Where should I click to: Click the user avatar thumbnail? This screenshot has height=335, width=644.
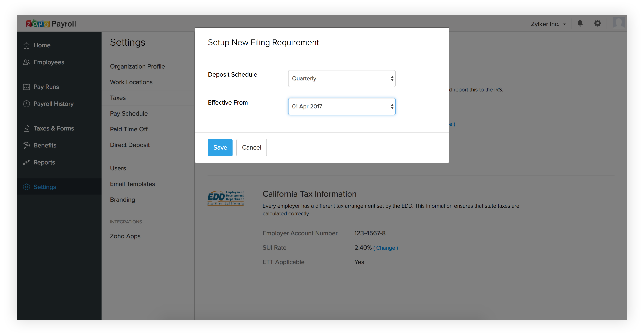click(x=619, y=24)
